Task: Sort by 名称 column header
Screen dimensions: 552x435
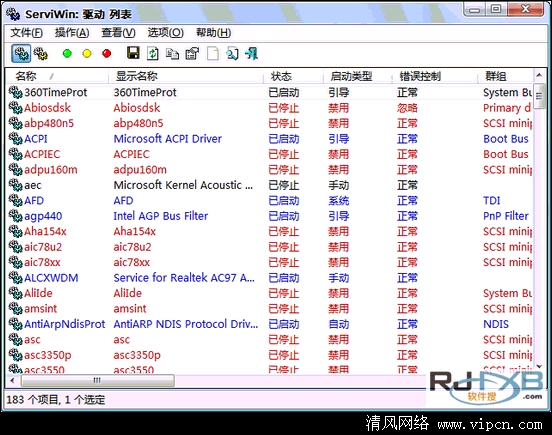Action: click(x=57, y=76)
